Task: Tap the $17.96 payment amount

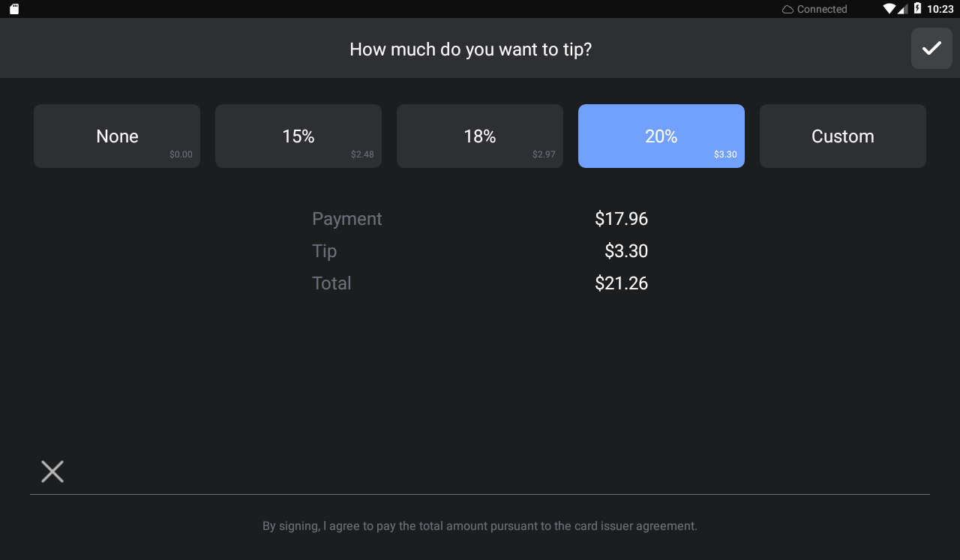Action: coord(622,219)
